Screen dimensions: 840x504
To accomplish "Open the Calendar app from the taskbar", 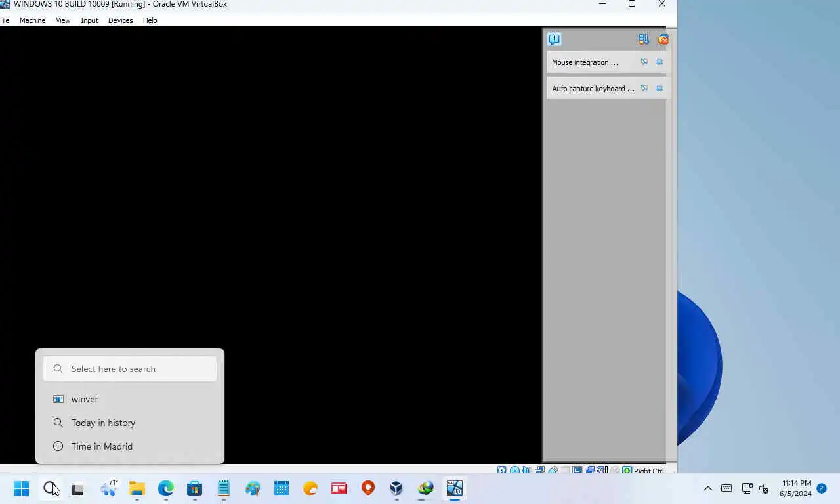I will (282, 488).
